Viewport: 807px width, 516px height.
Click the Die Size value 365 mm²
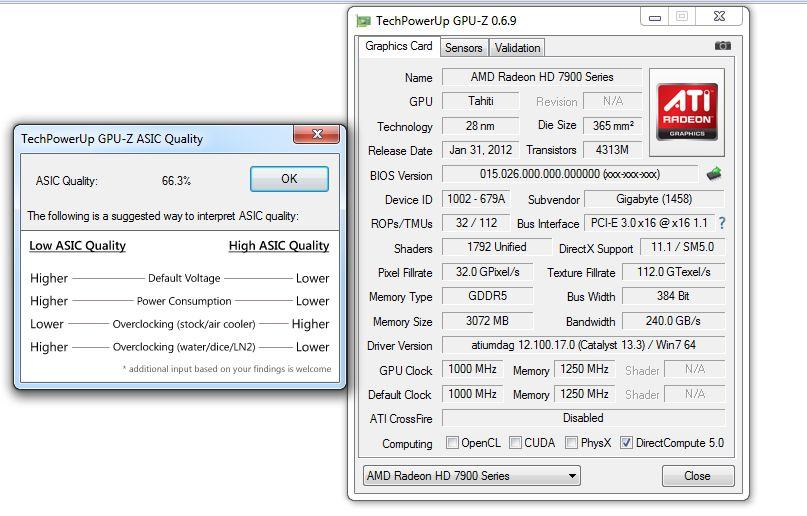[612, 126]
